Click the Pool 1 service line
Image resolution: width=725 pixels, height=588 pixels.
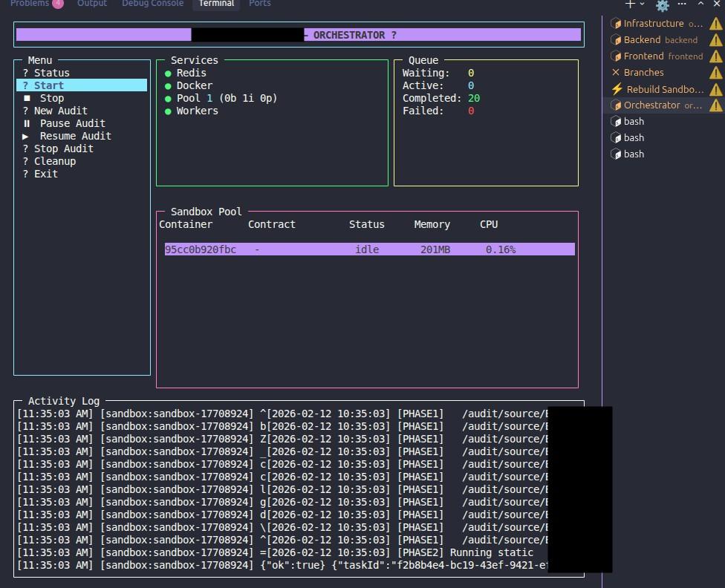pos(221,98)
